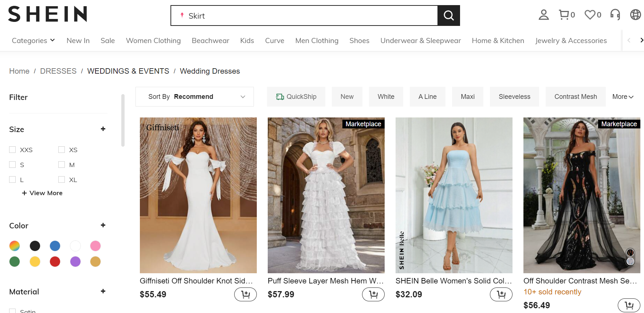Viewport: 644px width, 313px height.
Task: Go to the Women Clothing menu
Action: (153, 40)
